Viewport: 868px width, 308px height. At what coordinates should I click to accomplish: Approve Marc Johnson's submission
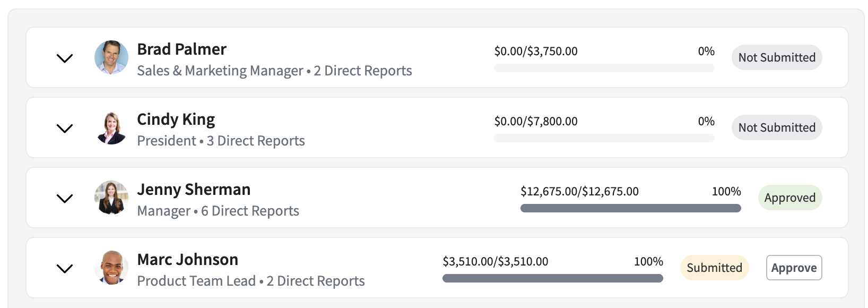point(794,268)
